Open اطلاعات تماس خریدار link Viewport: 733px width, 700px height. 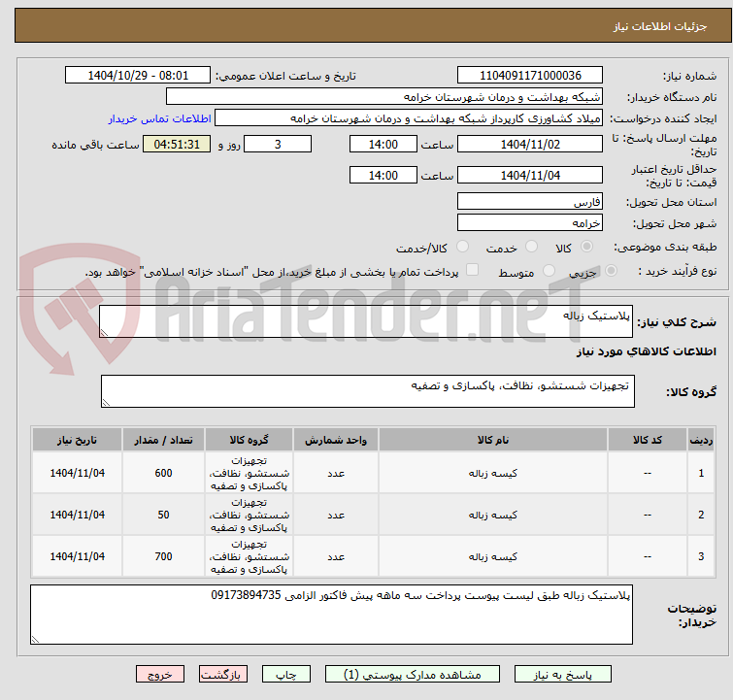coord(160,118)
